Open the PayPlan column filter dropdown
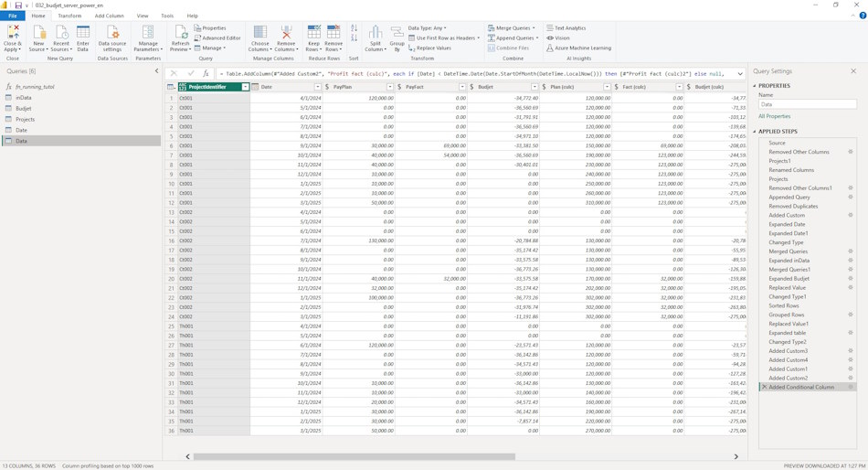This screenshot has height=470, width=868. 390,87
